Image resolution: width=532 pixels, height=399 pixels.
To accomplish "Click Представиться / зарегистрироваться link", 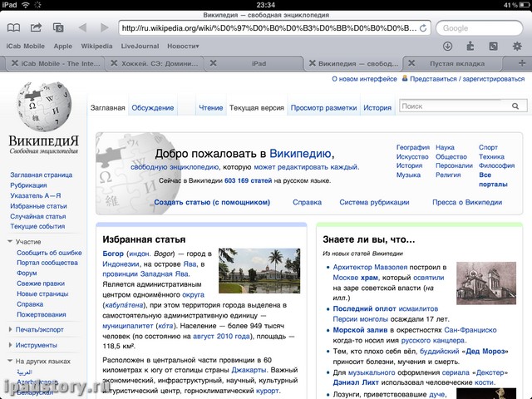I will tap(467, 79).
